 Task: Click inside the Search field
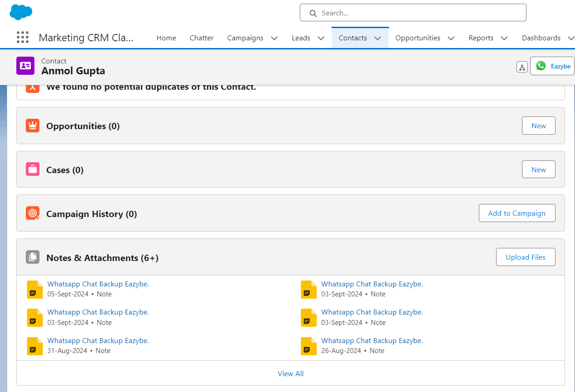pyautogui.click(x=413, y=13)
